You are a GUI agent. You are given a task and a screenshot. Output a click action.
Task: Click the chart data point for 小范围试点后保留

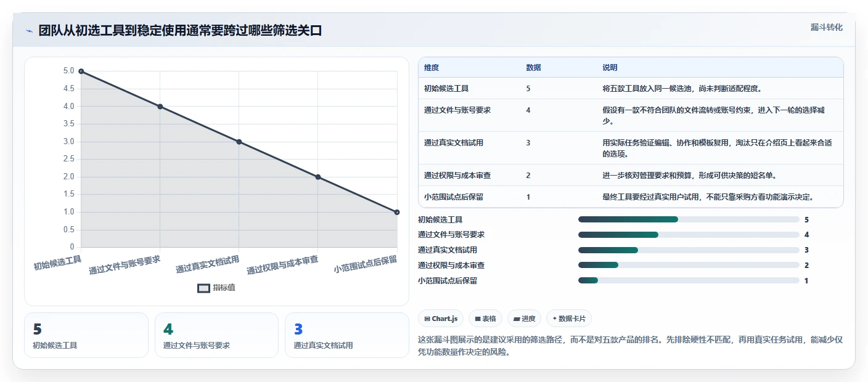coord(397,213)
